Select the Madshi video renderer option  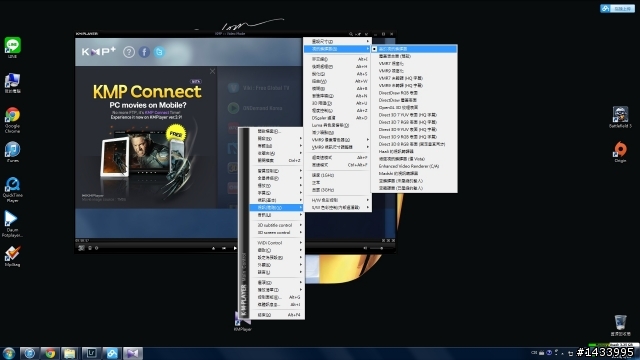tap(414, 173)
